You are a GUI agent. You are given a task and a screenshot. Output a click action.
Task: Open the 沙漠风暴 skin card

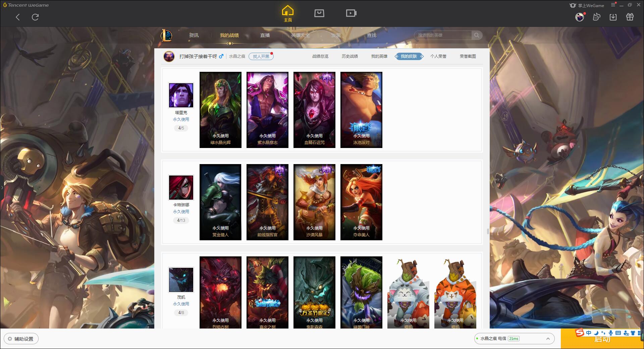314,202
